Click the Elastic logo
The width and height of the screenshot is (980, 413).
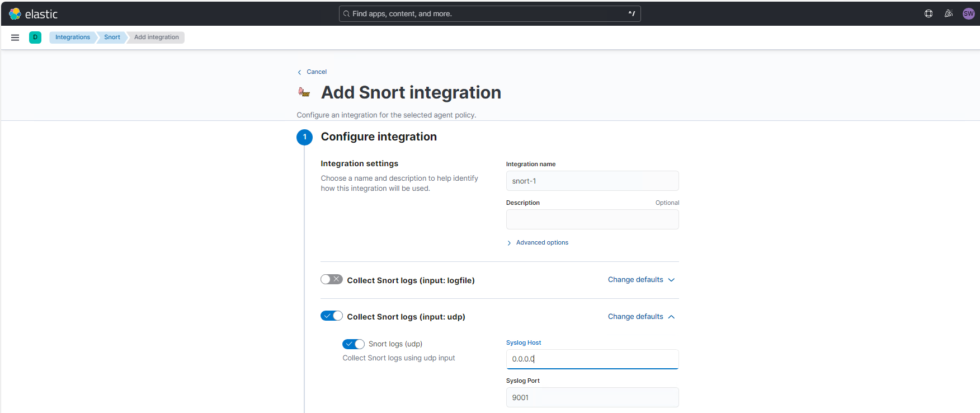click(33, 14)
